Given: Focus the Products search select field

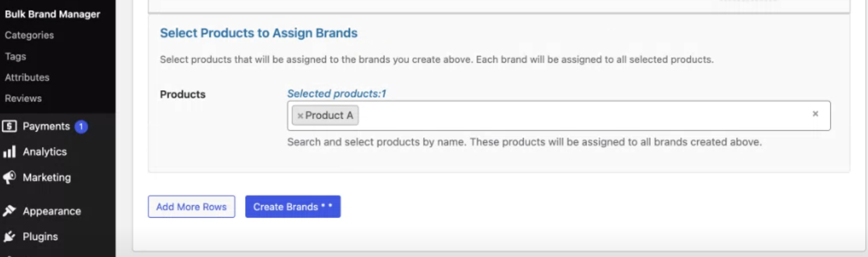Looking at the screenshot, I should pos(559,116).
